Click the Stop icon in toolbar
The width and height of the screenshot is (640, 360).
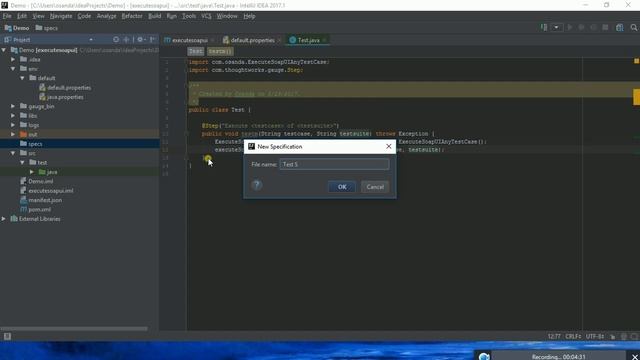(605, 27)
